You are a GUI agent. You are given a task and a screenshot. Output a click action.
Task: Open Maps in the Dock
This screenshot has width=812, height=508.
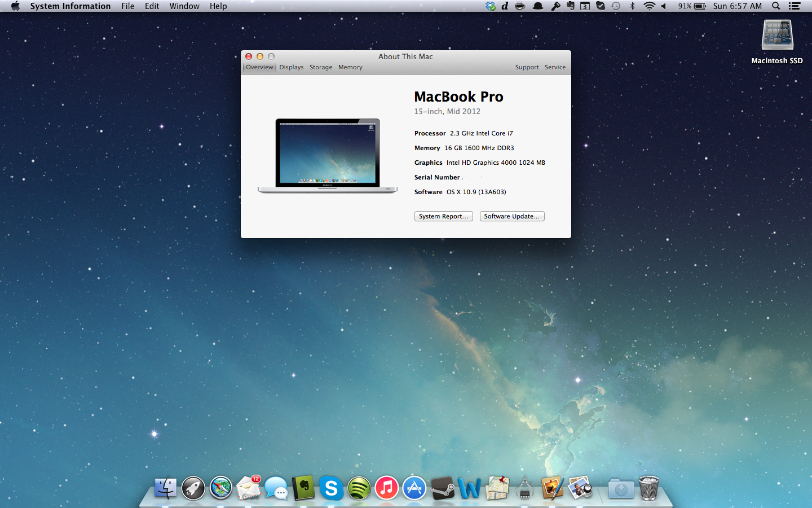click(x=497, y=488)
